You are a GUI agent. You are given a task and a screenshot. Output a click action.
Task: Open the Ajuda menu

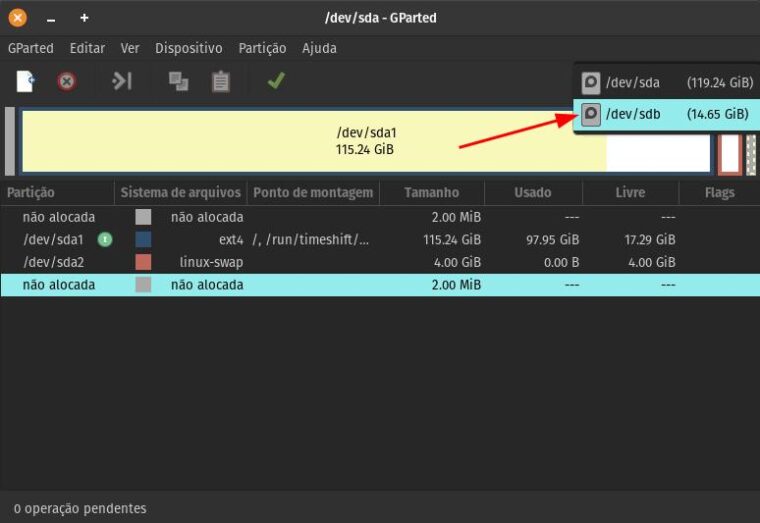(319, 48)
